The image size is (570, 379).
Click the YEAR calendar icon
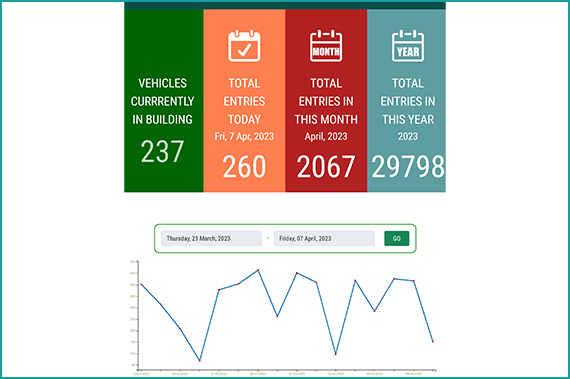pos(408,46)
